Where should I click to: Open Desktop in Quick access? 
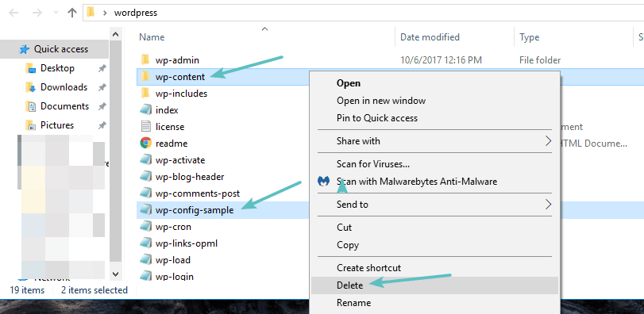coord(57,68)
